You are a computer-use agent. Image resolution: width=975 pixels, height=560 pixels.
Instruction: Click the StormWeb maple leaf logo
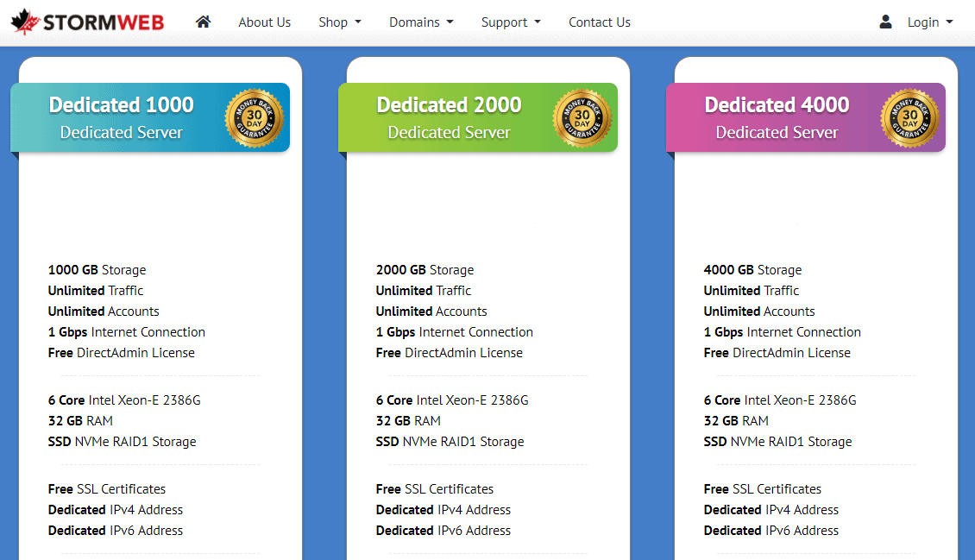26,22
